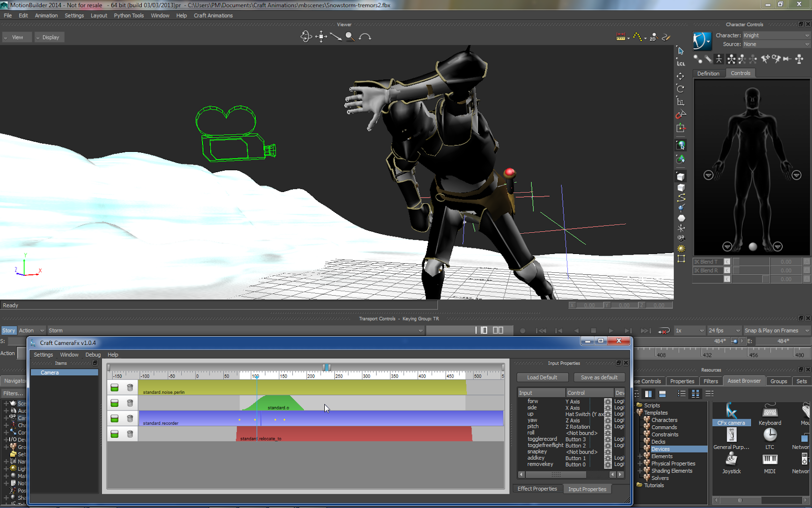Delete the standard.relocate_to track using trash icon
This screenshot has width=812, height=508.
130,434
